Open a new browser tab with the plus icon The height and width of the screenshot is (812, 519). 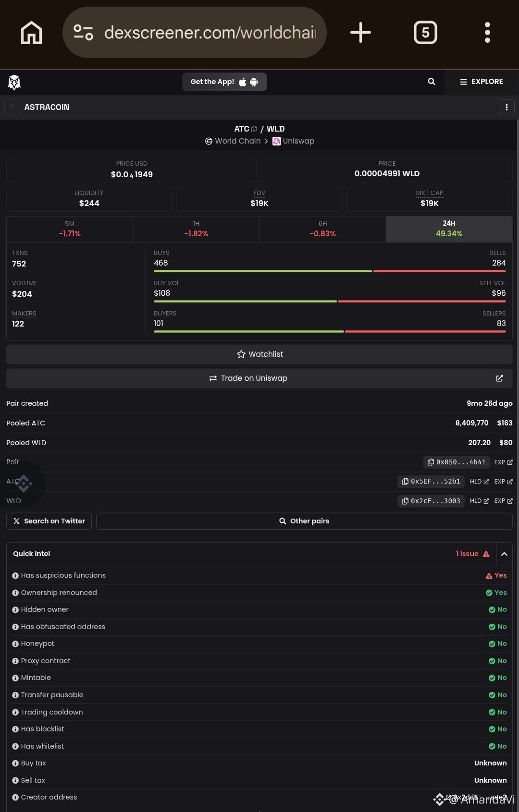click(360, 33)
